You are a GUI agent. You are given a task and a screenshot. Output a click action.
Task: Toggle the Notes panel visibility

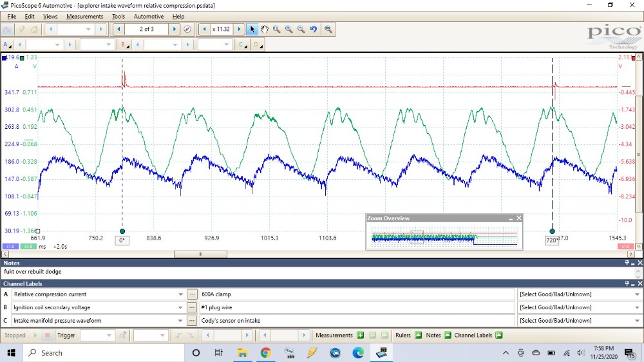click(x=448, y=335)
